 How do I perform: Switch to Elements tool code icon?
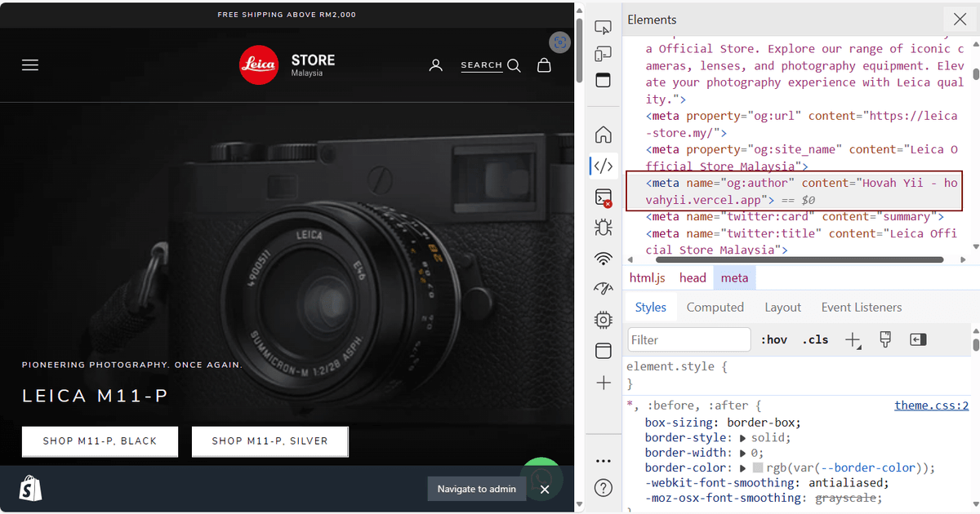click(x=603, y=166)
